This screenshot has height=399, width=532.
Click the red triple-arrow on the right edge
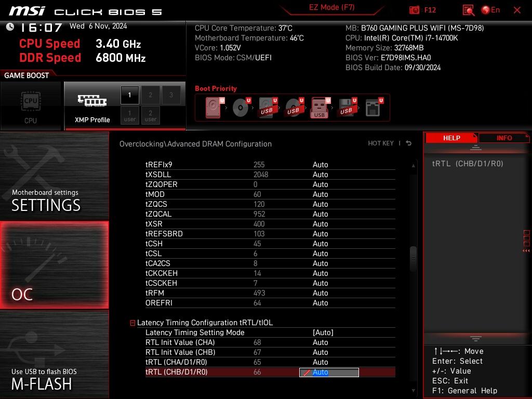[526, 251]
